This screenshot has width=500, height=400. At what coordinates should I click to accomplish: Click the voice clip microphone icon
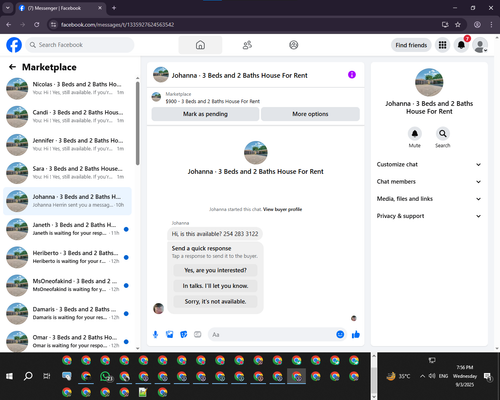(x=155, y=334)
